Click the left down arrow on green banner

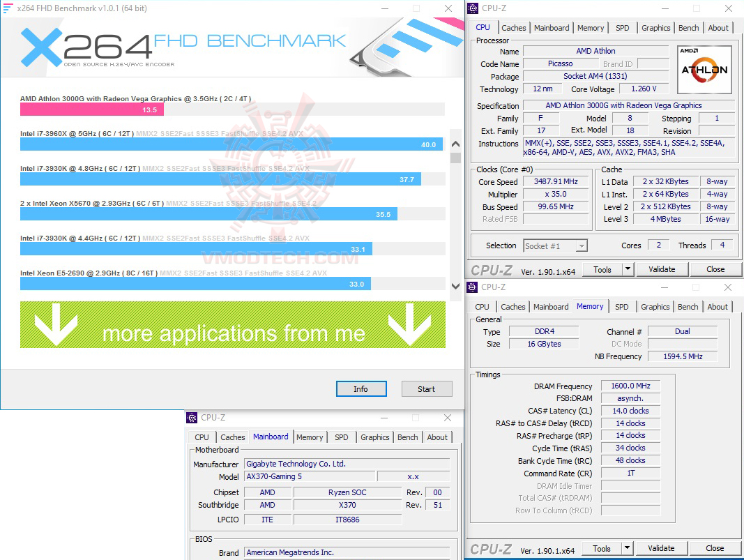56,324
